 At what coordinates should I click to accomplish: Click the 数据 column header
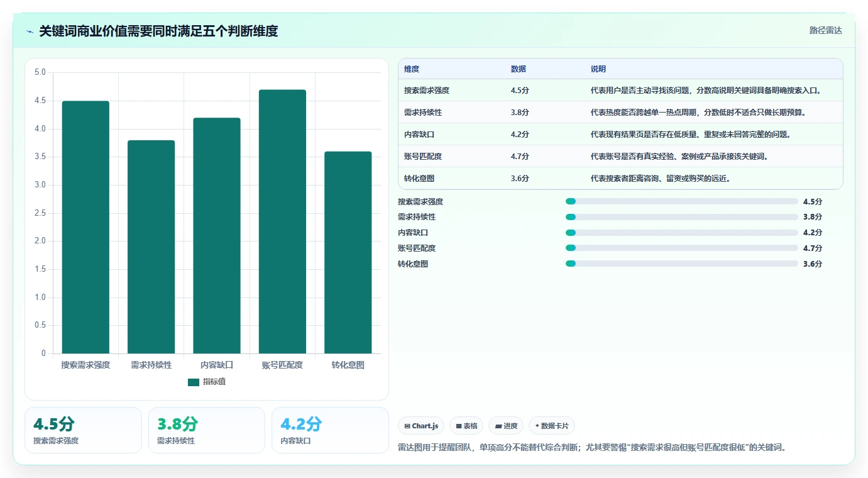click(519, 69)
